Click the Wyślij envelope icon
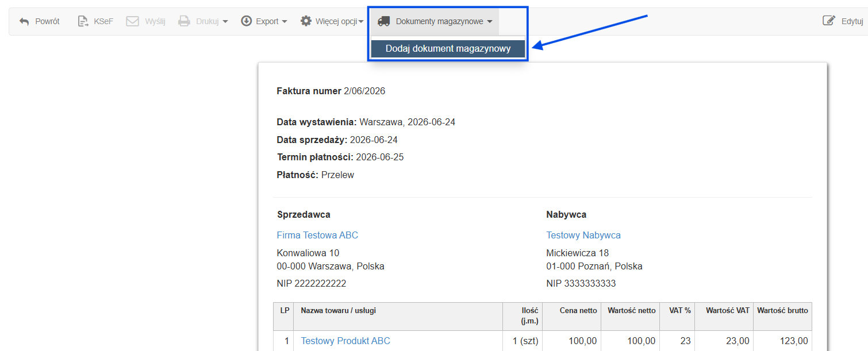The width and height of the screenshot is (868, 351). [x=132, y=21]
